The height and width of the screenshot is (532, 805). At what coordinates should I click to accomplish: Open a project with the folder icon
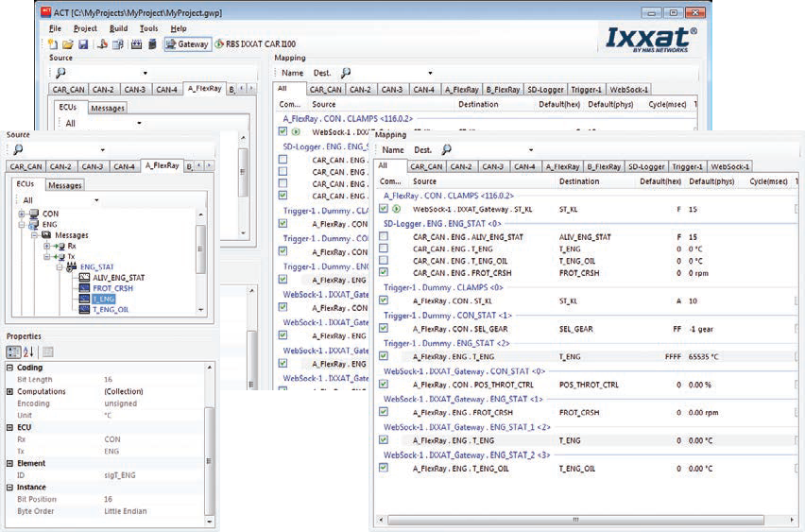(68, 44)
